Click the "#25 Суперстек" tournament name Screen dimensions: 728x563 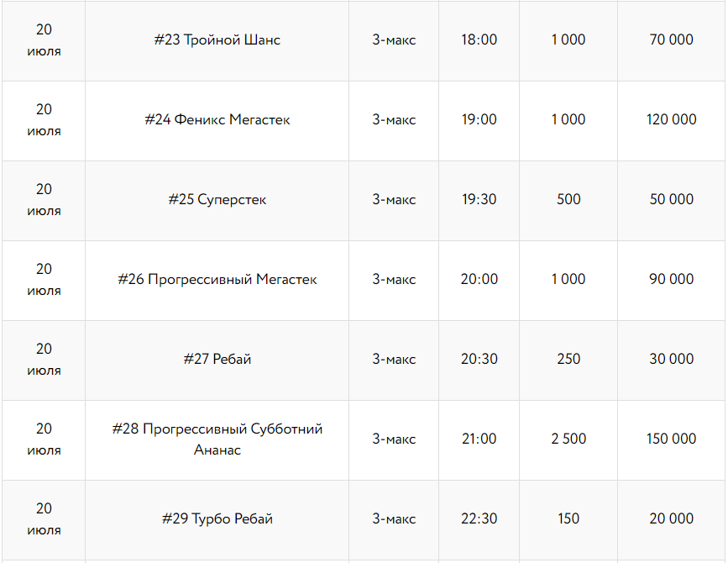point(217,199)
